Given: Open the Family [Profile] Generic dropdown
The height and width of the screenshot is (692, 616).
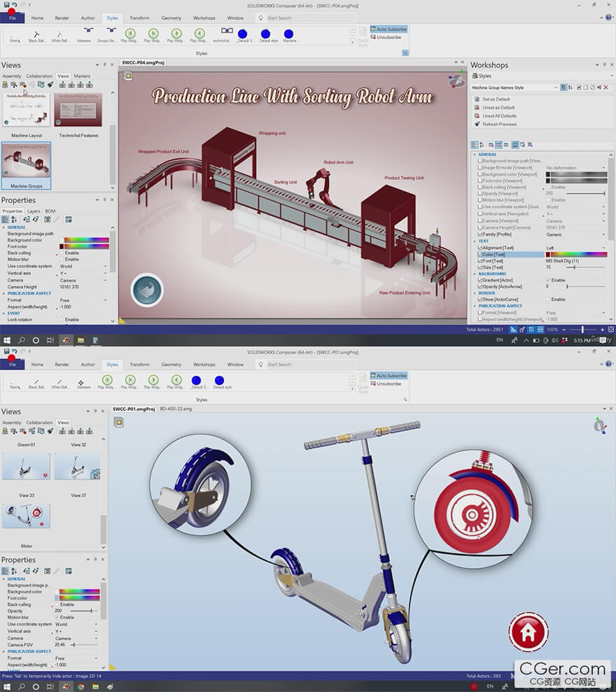Looking at the screenshot, I should pyautogui.click(x=603, y=234).
